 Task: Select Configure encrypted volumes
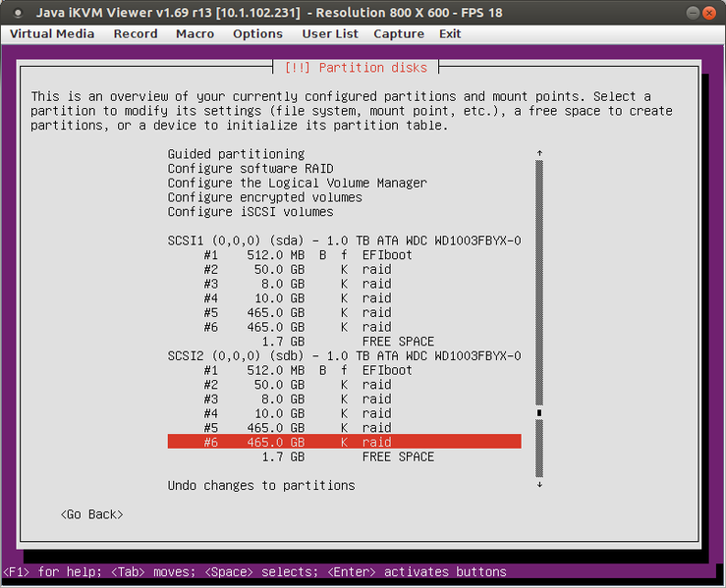(265, 197)
